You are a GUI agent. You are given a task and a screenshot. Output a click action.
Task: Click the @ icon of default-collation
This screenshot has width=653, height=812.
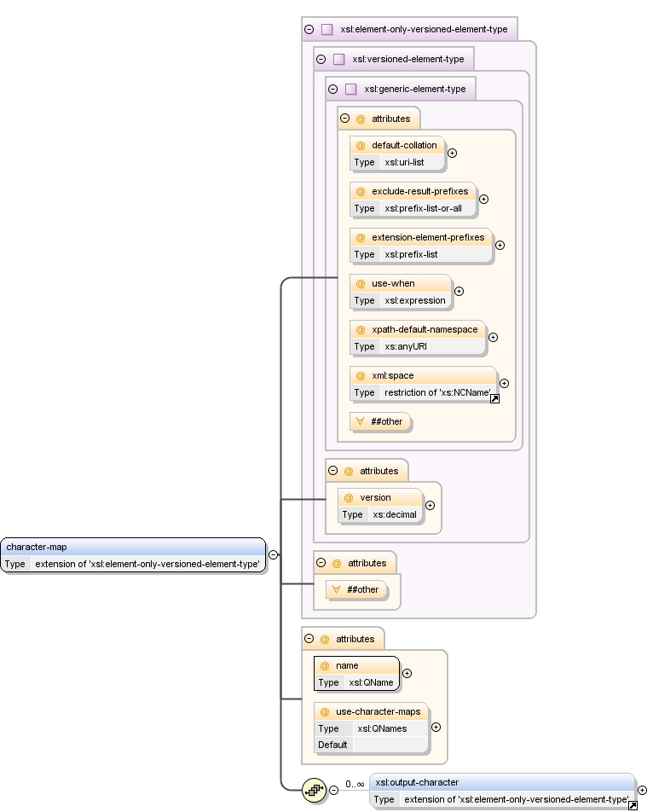click(361, 146)
